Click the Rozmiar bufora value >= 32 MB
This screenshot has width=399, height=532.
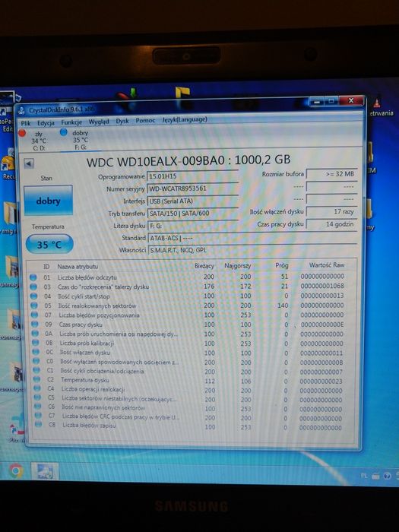[x=331, y=174]
